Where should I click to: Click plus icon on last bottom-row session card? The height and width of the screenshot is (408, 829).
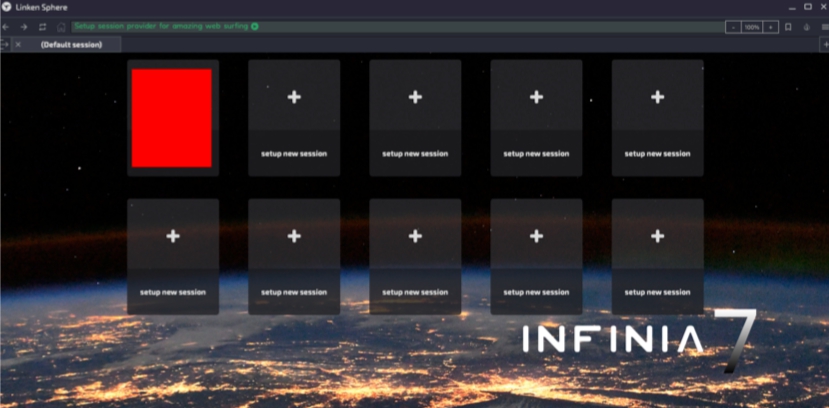click(x=657, y=236)
